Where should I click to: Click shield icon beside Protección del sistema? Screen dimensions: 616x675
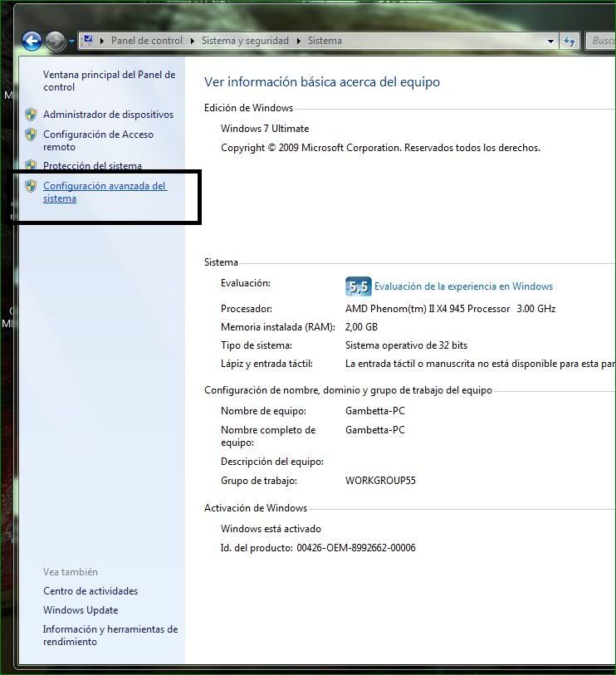(x=31, y=165)
